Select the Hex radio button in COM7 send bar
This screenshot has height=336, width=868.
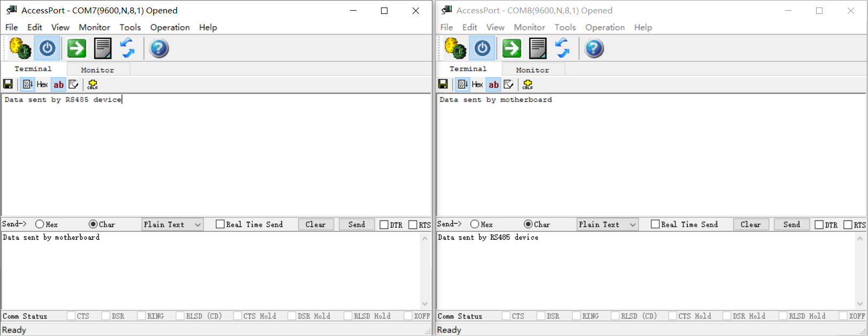pyautogui.click(x=40, y=224)
